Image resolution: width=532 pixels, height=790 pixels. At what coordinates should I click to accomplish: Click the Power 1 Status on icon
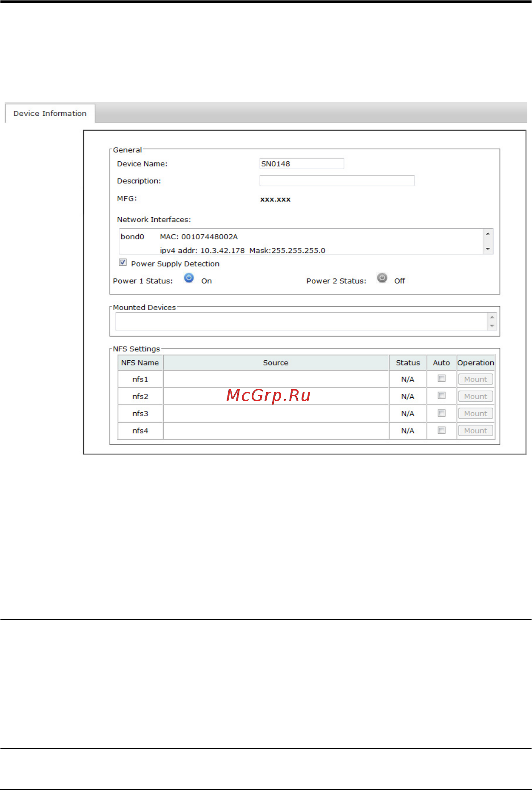click(x=189, y=278)
